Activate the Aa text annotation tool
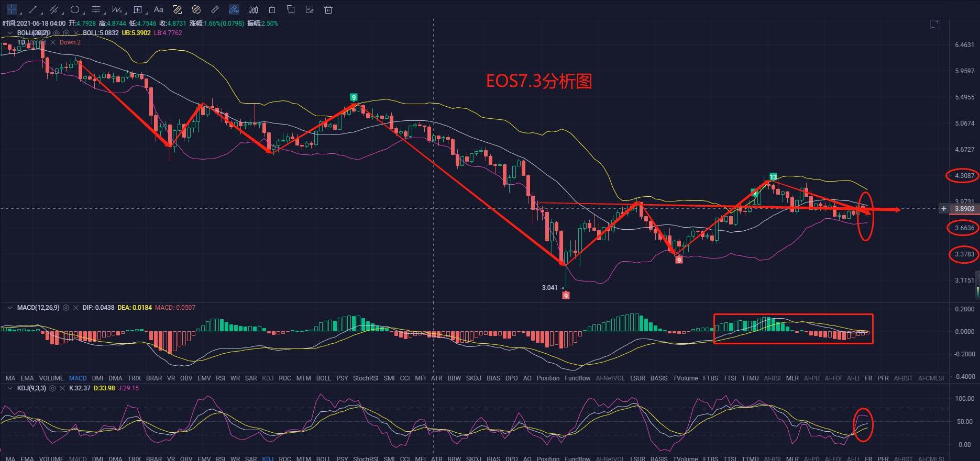Screen dimensions: 980x461 [159, 9]
